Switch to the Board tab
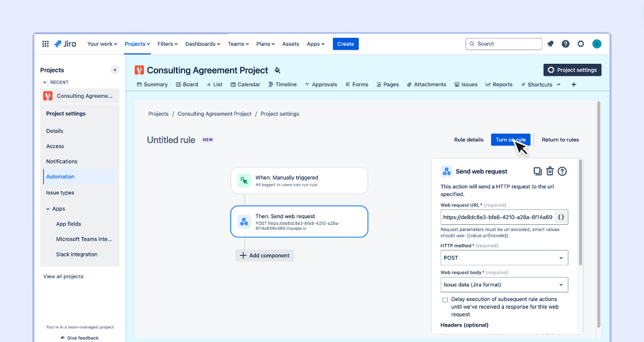 pos(187,85)
